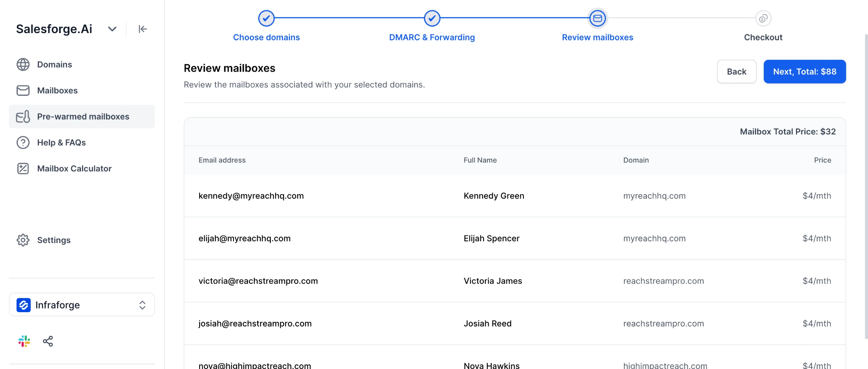Image resolution: width=868 pixels, height=369 pixels.
Task: Select victoria@reachstreampro.com email address
Action: click(x=258, y=281)
